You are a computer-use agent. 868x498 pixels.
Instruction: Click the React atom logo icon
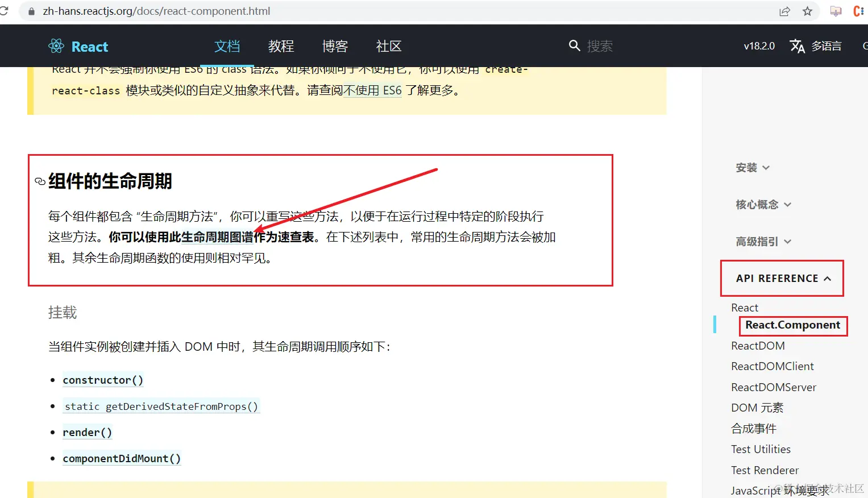56,46
